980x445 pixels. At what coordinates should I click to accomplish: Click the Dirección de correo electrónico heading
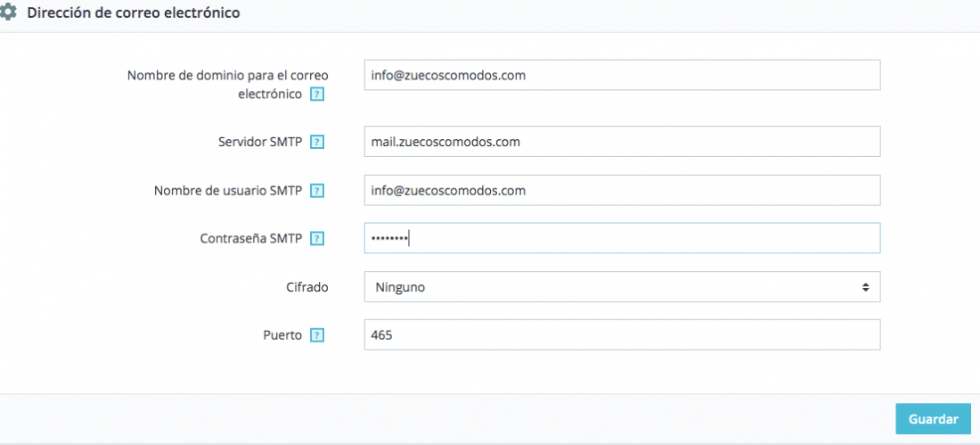[x=133, y=12]
